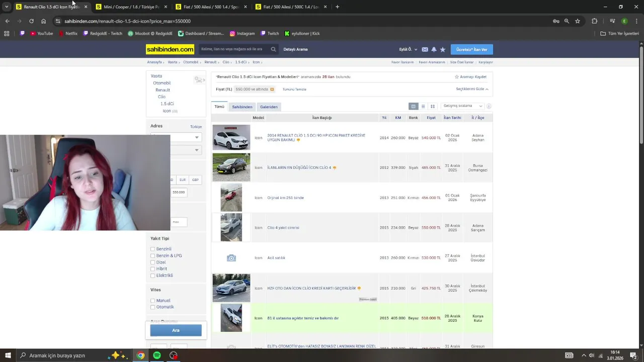This screenshot has width=644, height=362.
Task: Open listing '2014 Renault Clio 1.5 DCI 90 HP Icon'
Action: [316, 137]
